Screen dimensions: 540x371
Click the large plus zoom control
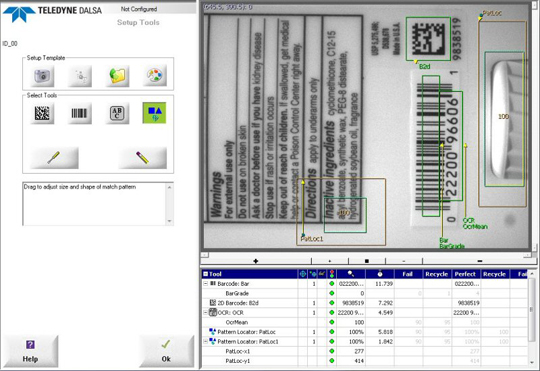tap(256, 261)
